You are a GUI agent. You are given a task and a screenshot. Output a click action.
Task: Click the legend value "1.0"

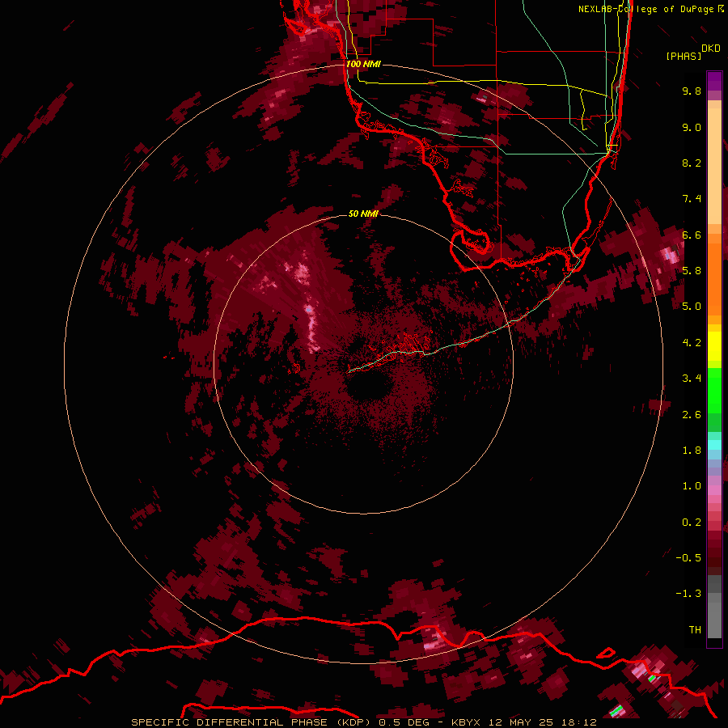click(x=692, y=486)
